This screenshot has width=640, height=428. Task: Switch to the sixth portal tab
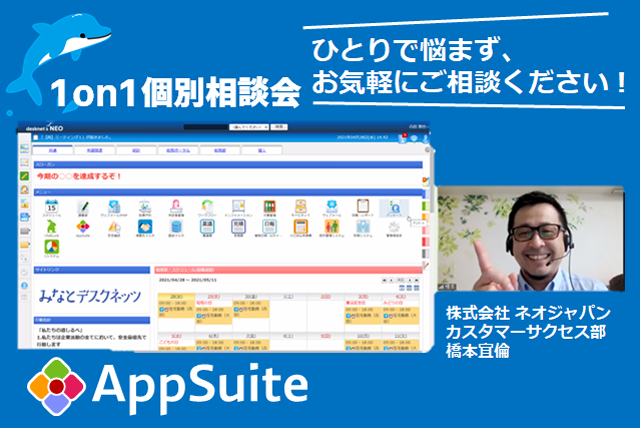[262, 150]
